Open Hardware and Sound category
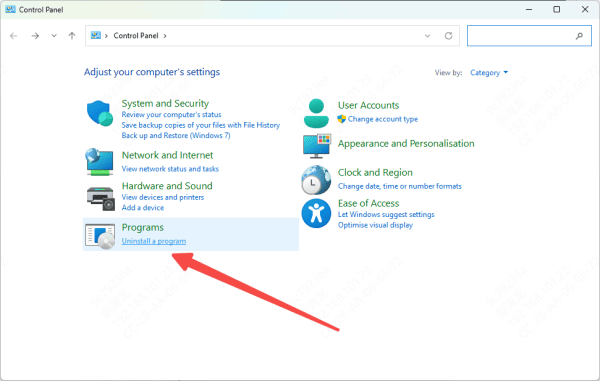The image size is (600, 381). point(167,186)
